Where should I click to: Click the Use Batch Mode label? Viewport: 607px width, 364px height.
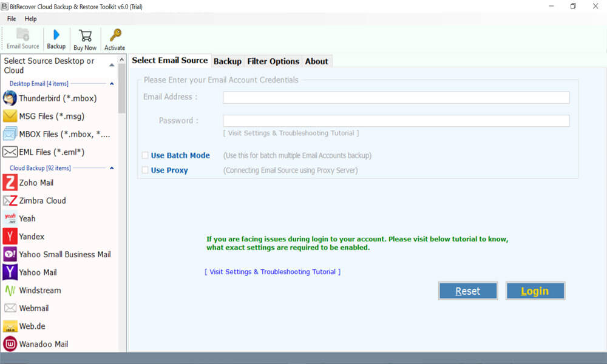[180, 155]
